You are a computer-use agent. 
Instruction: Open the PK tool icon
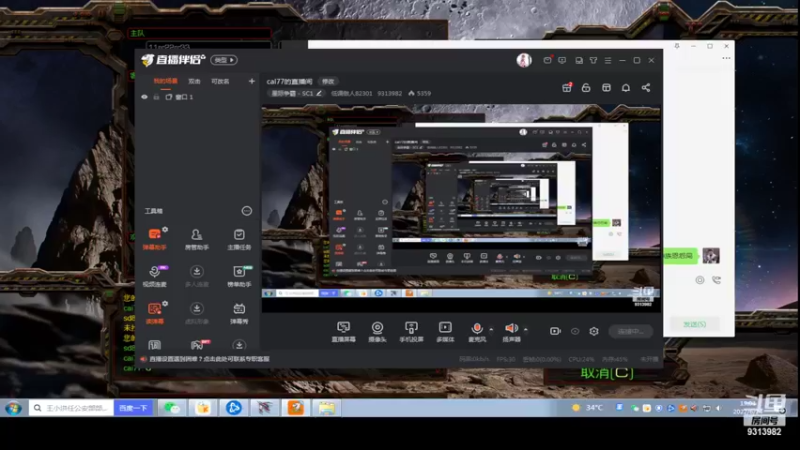click(x=197, y=345)
